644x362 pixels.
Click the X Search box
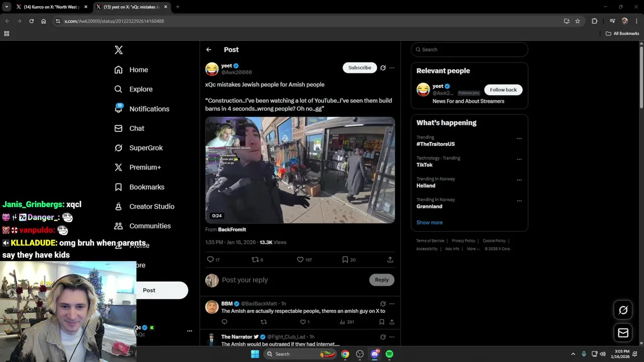[469, 50]
